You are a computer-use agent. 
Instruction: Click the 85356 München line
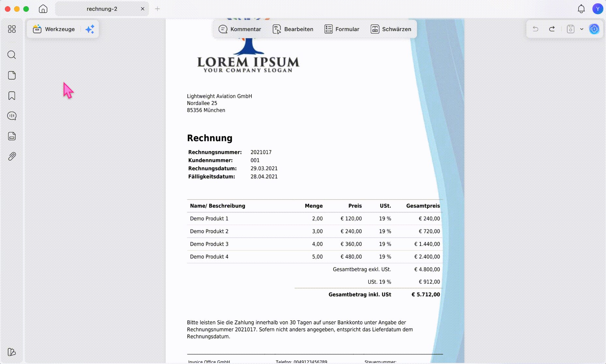click(x=206, y=110)
